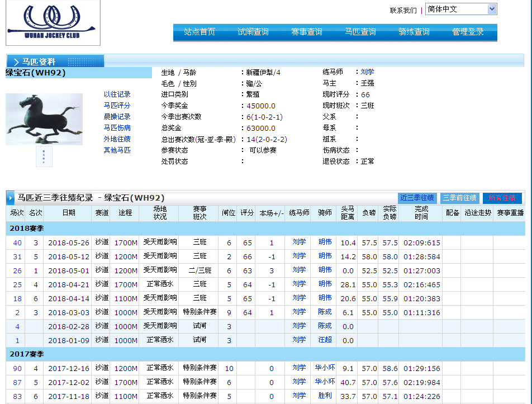Open 马匹伤病 sidebar link
This screenshot has width=532, height=404.
tap(117, 128)
